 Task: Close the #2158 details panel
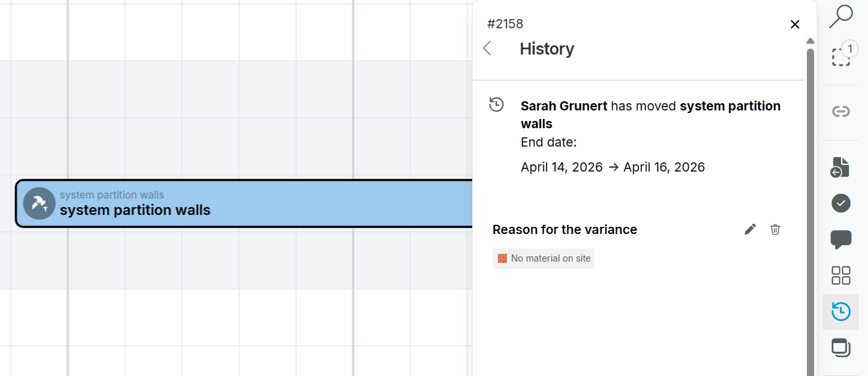tap(794, 24)
